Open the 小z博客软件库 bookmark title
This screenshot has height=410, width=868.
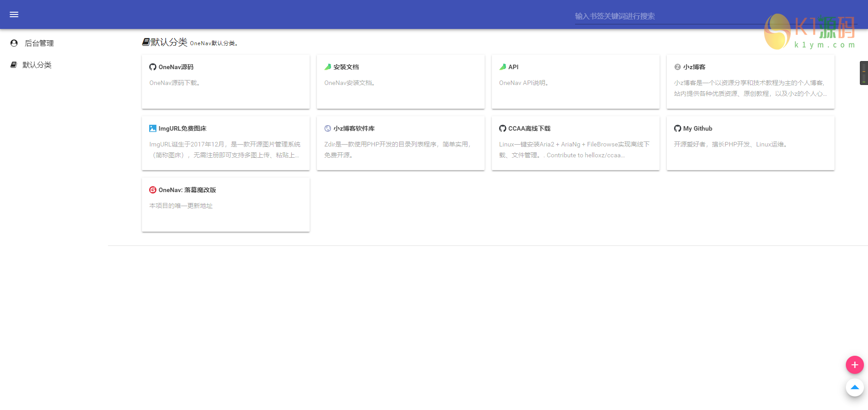pos(354,128)
